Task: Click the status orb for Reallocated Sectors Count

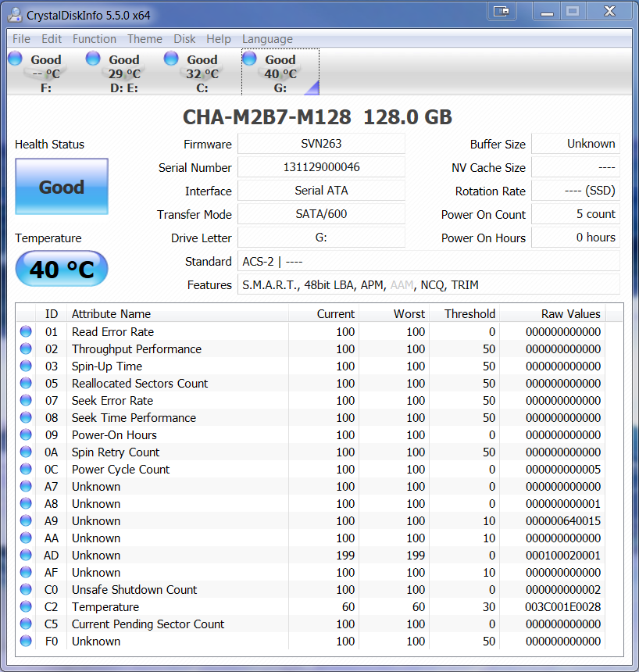Action: pyautogui.click(x=26, y=384)
